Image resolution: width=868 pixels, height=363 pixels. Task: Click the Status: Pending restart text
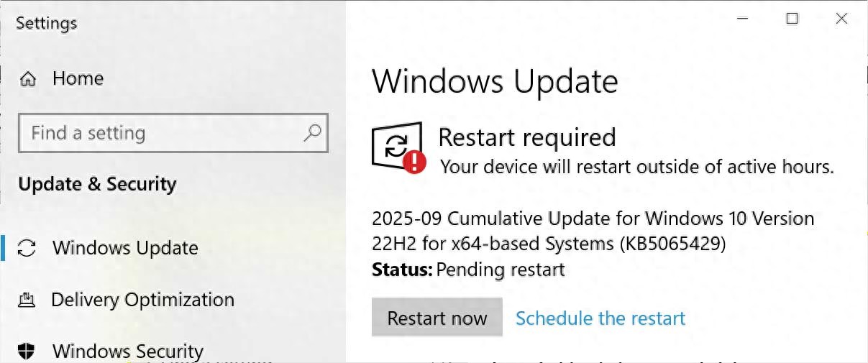tap(468, 270)
